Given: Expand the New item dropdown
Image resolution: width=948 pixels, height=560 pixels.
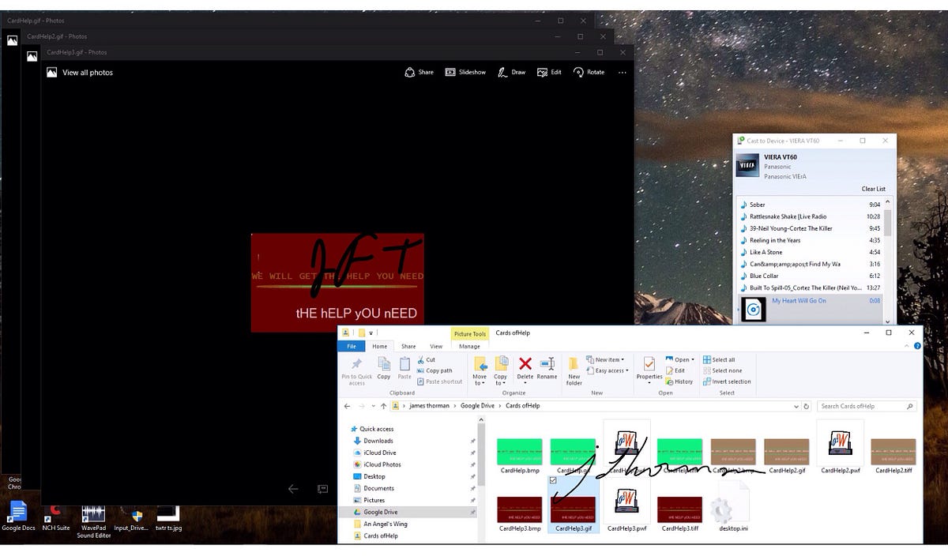Looking at the screenshot, I should (x=606, y=359).
